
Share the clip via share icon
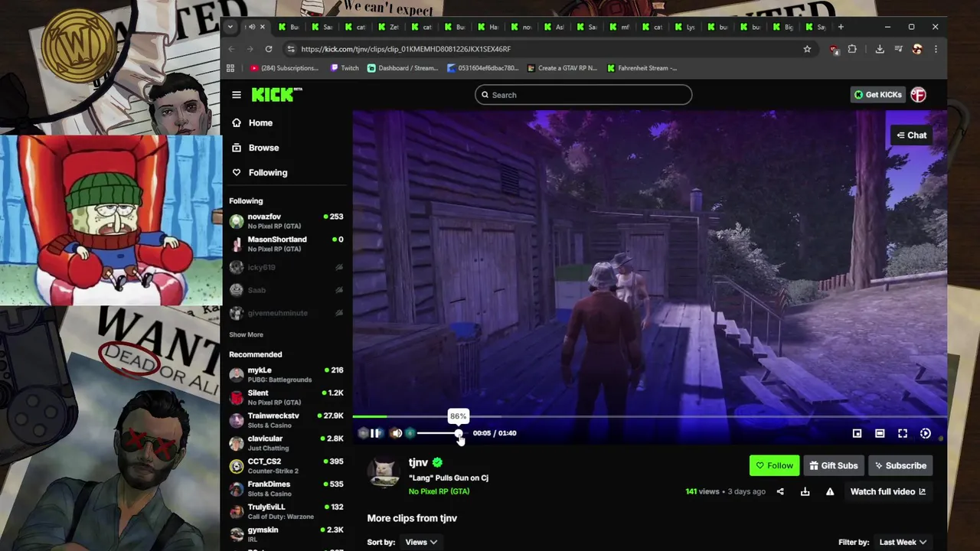pyautogui.click(x=780, y=491)
